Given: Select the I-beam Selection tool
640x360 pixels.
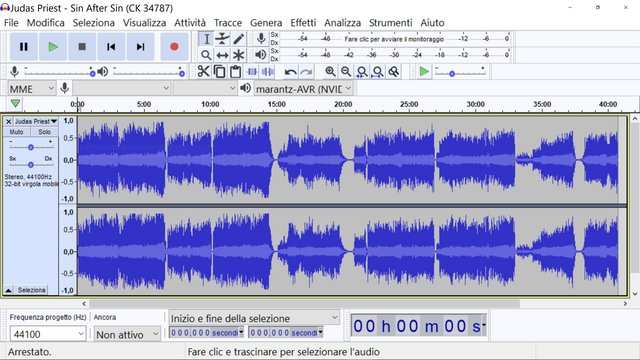Looking at the screenshot, I should point(207,39).
